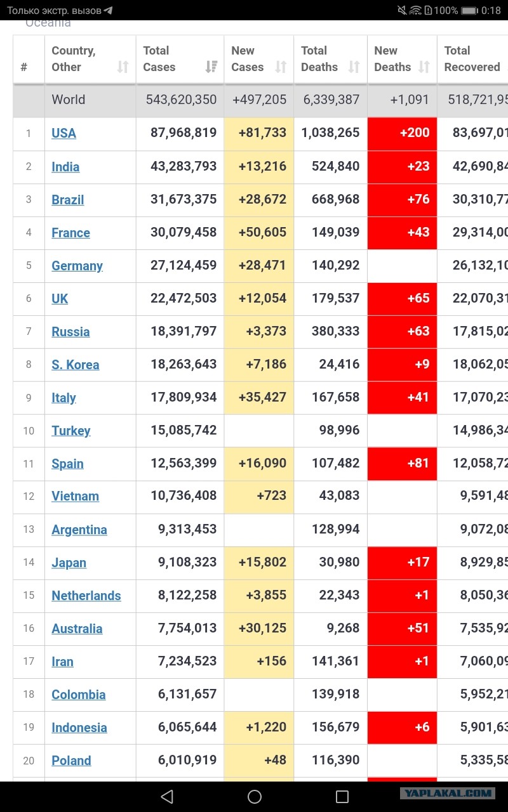The height and width of the screenshot is (812, 508).
Task: Tap the Android home circle button
Action: pos(255,796)
